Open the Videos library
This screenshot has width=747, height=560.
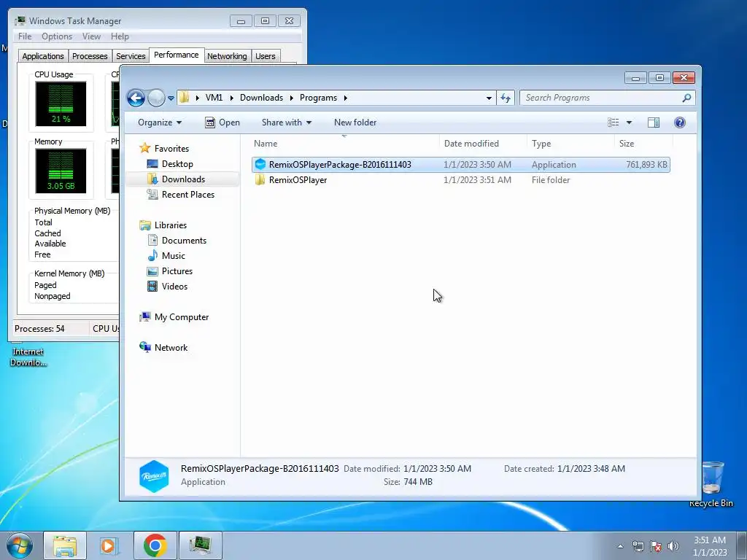point(174,286)
